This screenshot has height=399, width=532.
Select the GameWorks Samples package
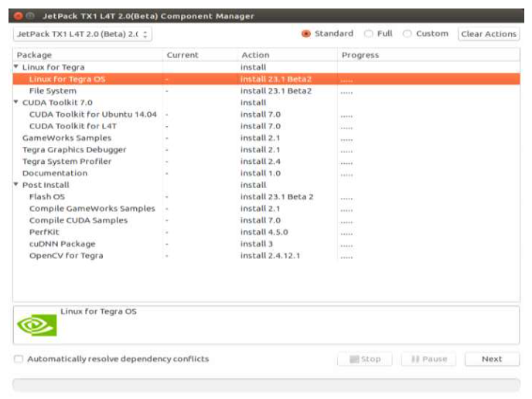click(x=266, y=138)
